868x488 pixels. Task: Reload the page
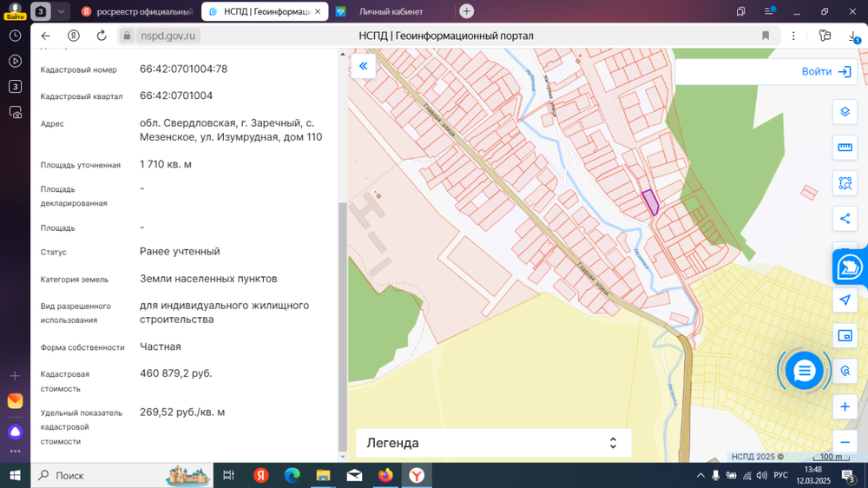102,36
